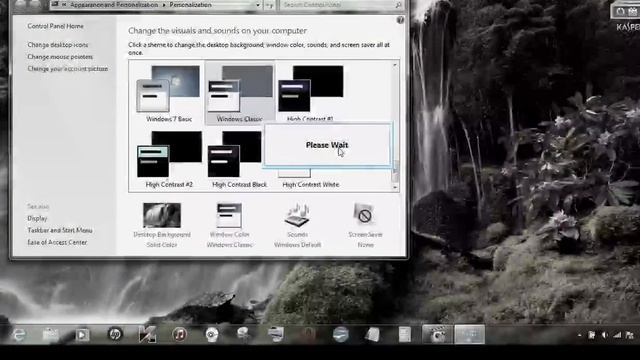This screenshot has height=360, width=640.
Task: Open Internet Explorer from the taskbar
Action: [x=19, y=334]
